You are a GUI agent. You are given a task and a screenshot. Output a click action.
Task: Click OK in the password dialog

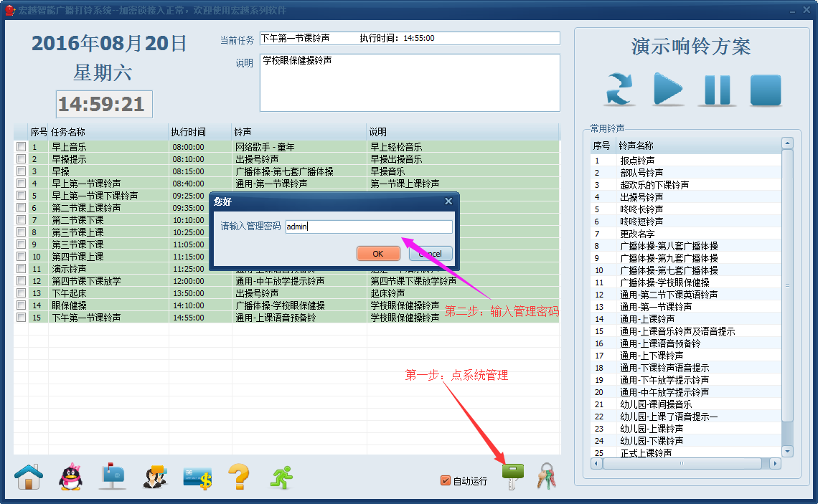pyautogui.click(x=377, y=254)
